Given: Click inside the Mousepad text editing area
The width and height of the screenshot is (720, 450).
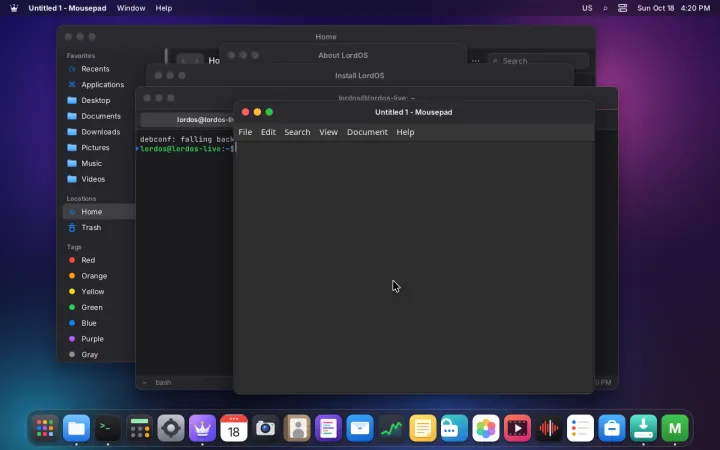Looking at the screenshot, I should [414, 267].
